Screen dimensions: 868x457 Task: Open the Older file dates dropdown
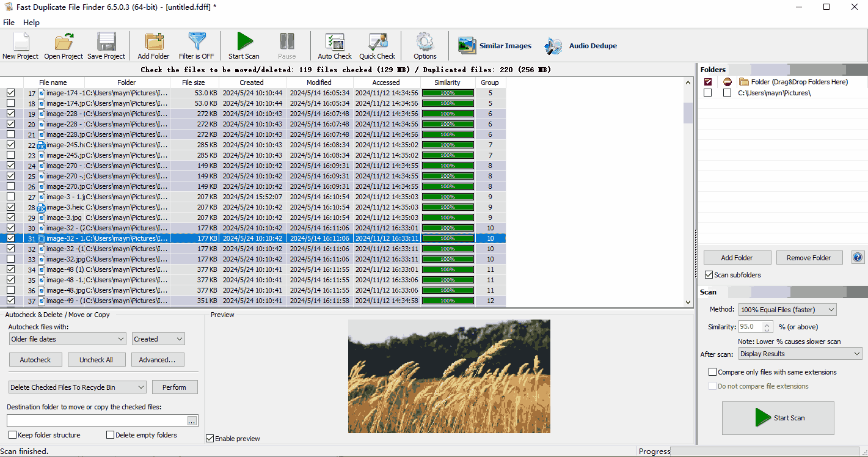(x=67, y=339)
